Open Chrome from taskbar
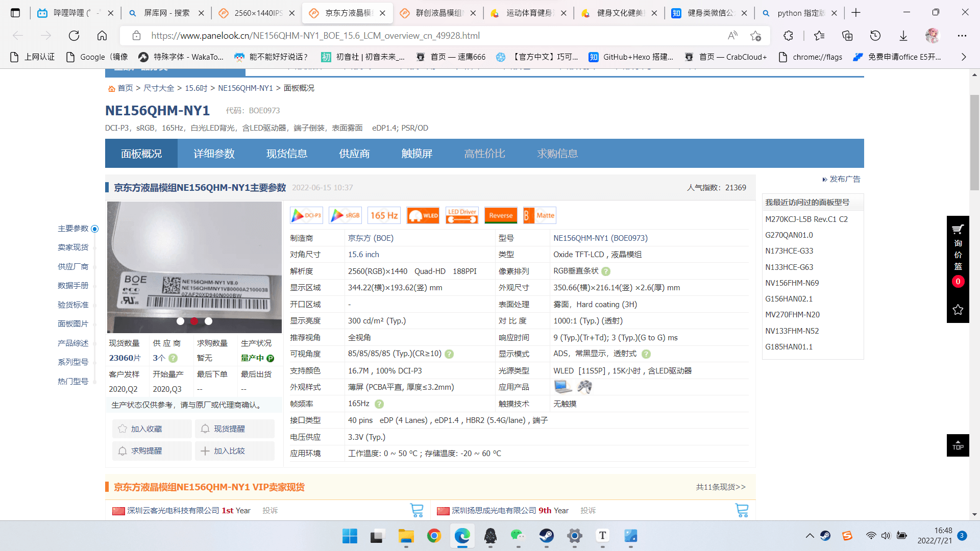 tap(434, 536)
